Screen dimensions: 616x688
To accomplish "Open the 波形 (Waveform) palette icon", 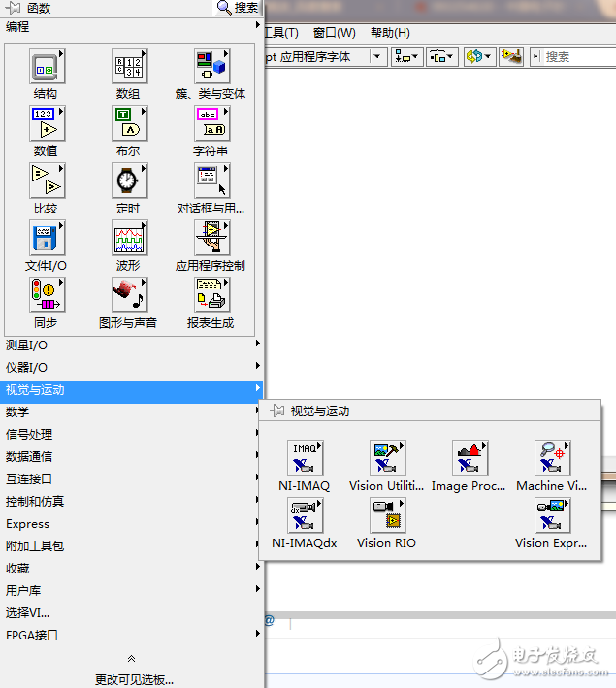I will (x=129, y=238).
